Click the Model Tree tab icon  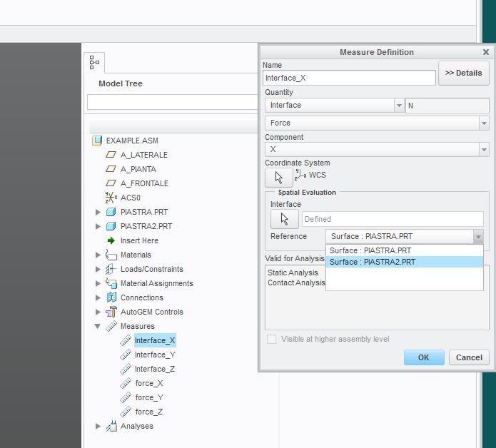tap(94, 63)
